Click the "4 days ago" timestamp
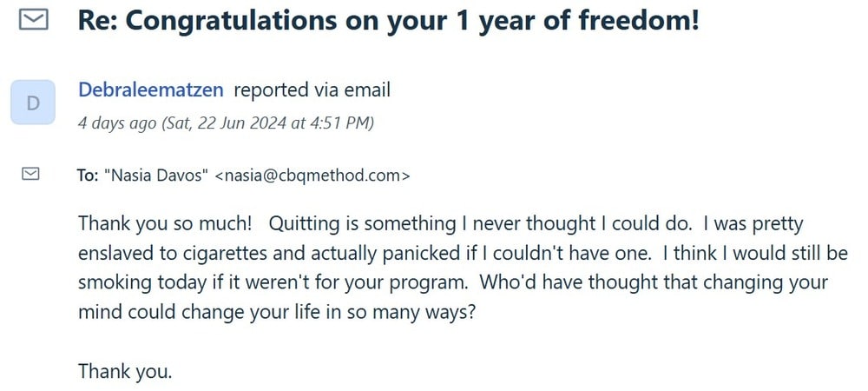The image size is (868, 391). click(117, 123)
